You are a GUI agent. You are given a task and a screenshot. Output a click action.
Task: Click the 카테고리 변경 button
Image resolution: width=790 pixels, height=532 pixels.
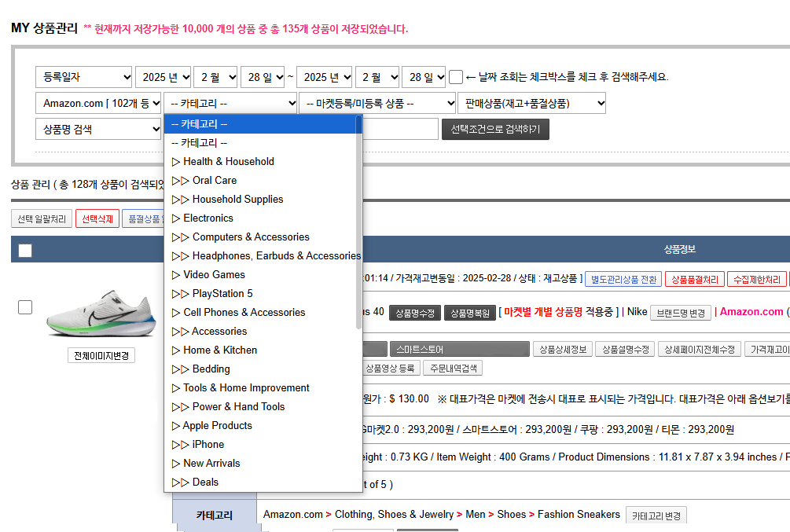(656, 515)
